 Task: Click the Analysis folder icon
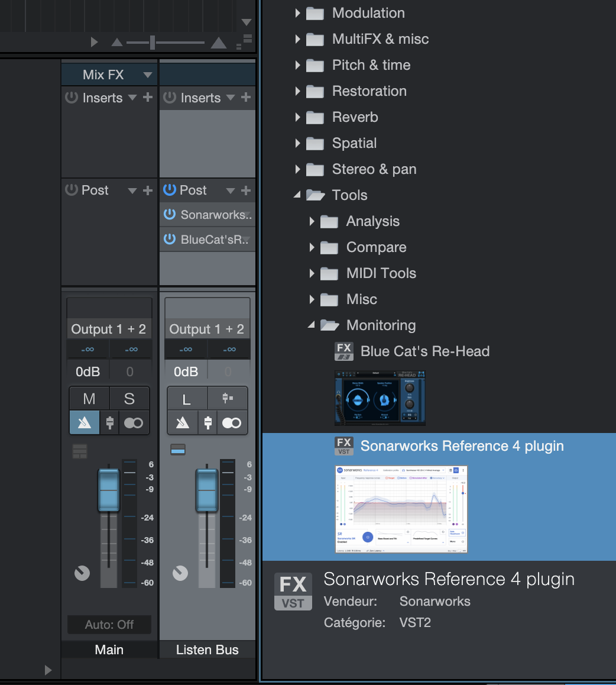click(329, 221)
